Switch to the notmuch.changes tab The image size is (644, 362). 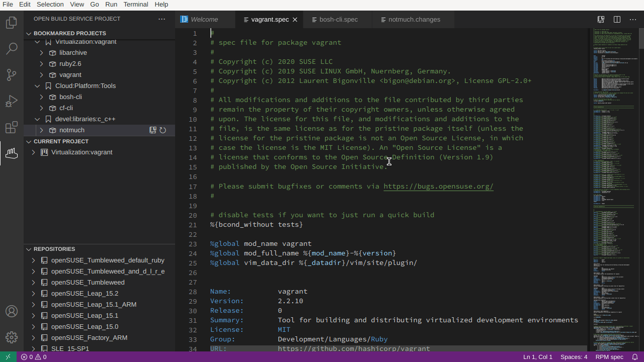click(414, 20)
